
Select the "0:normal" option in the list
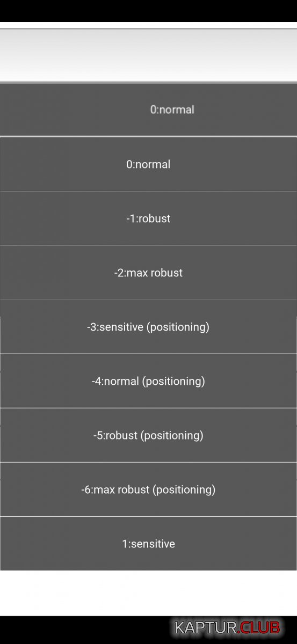coord(148,164)
